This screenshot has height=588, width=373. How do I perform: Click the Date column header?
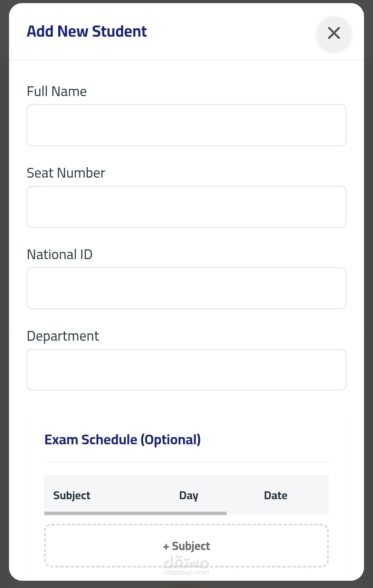(276, 495)
